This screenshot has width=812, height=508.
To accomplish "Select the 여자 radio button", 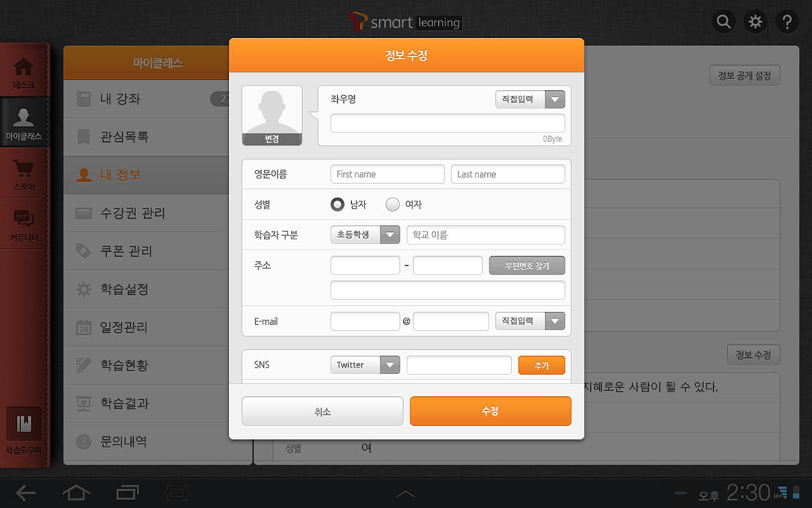I will tap(393, 204).
